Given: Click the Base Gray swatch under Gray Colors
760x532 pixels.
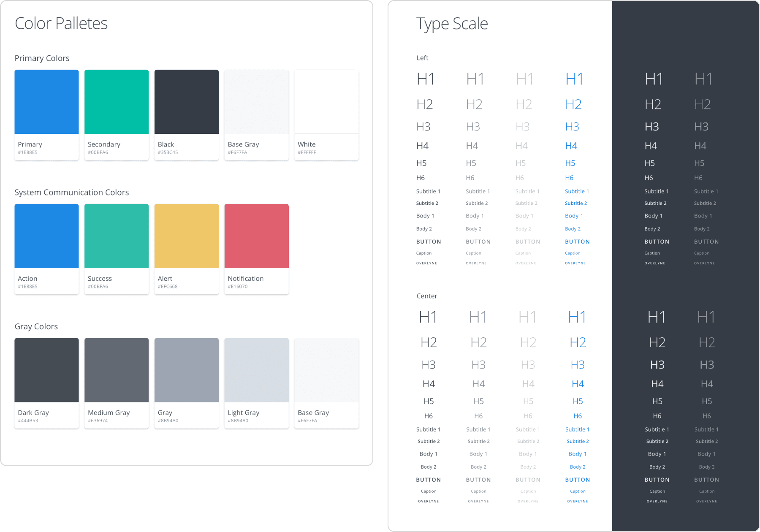Looking at the screenshot, I should tap(326, 370).
